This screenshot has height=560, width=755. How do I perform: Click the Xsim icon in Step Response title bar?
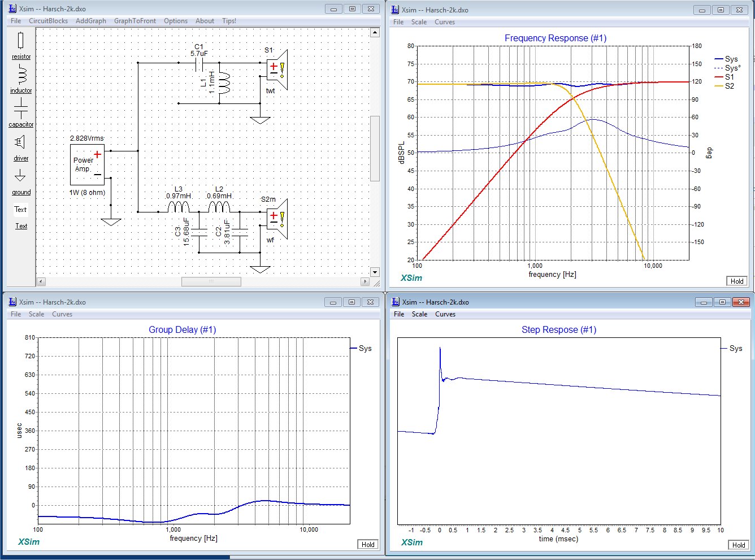tap(396, 302)
